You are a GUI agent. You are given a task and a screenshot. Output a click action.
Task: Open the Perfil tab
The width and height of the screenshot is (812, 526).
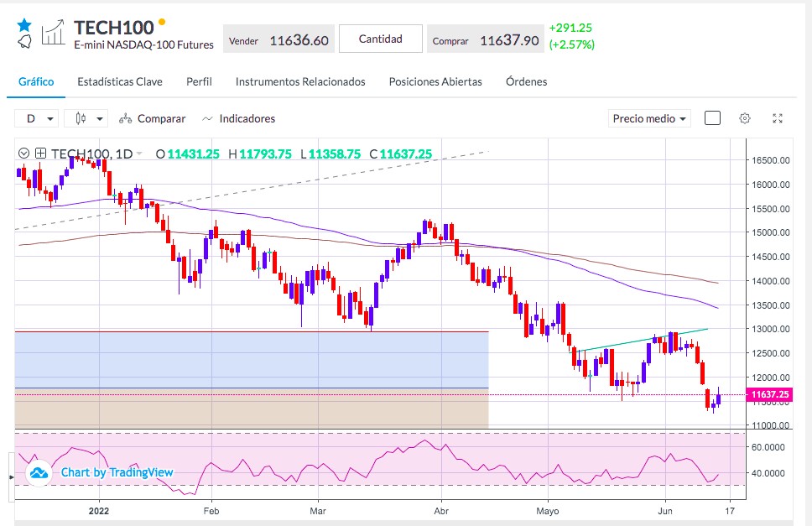(200, 82)
